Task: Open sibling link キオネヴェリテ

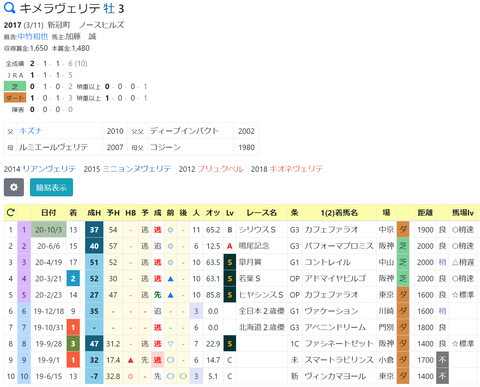Action: (x=296, y=169)
